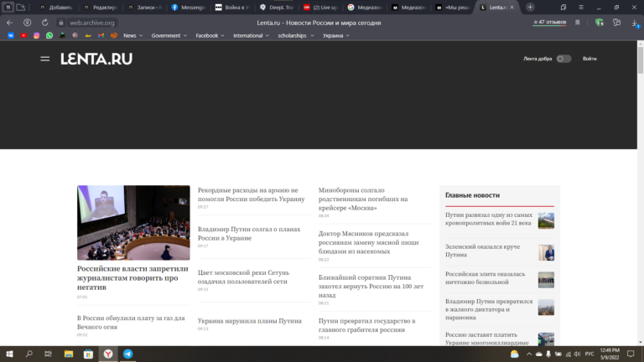644x362 pixels.
Task: Click the Lenta.ru logo
Action: (x=96, y=59)
